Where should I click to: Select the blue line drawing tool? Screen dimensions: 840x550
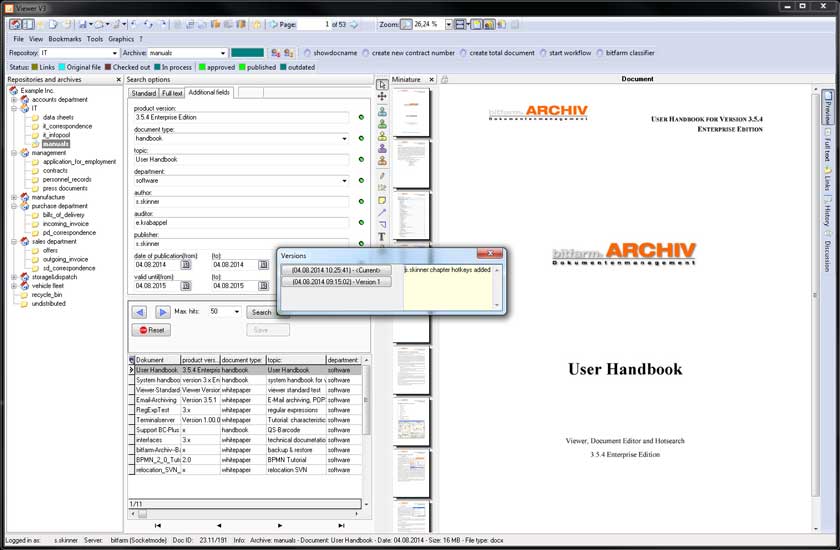(382, 212)
